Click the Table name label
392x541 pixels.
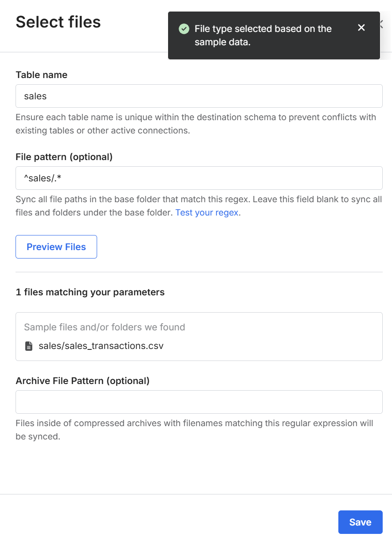coord(41,75)
